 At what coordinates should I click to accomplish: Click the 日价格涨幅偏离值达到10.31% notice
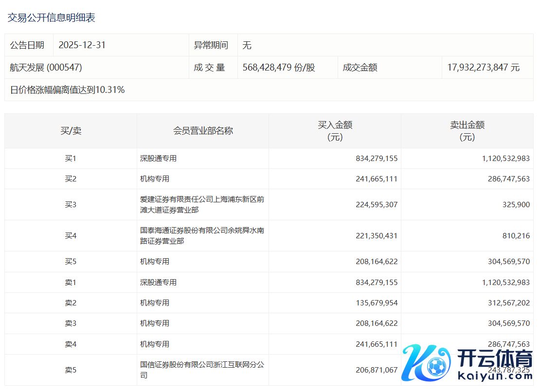coord(67,90)
